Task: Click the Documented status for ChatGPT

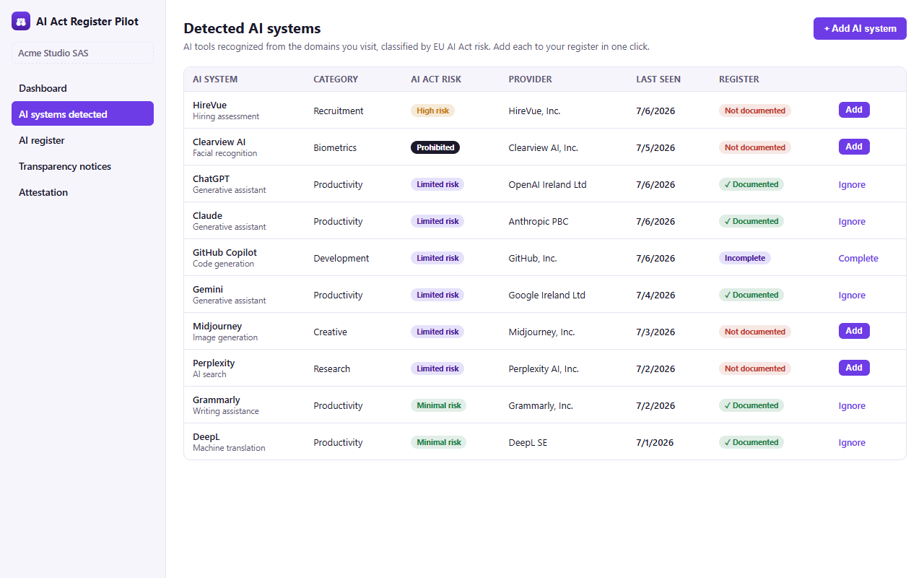Action: (751, 184)
